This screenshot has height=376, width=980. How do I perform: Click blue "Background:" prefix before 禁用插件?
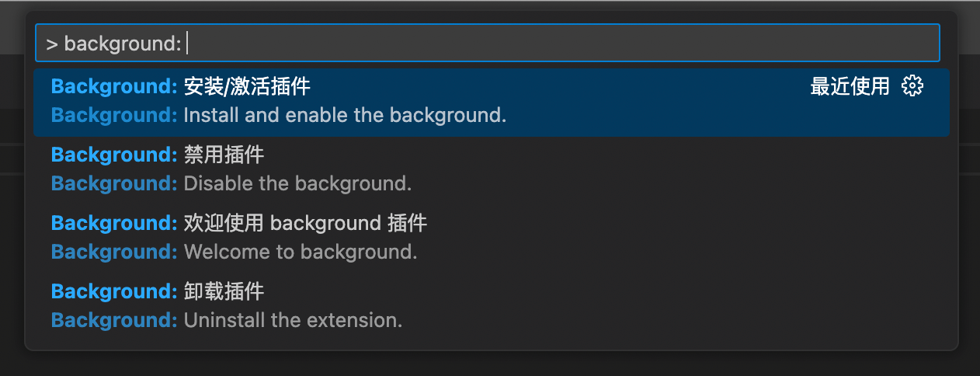114,155
